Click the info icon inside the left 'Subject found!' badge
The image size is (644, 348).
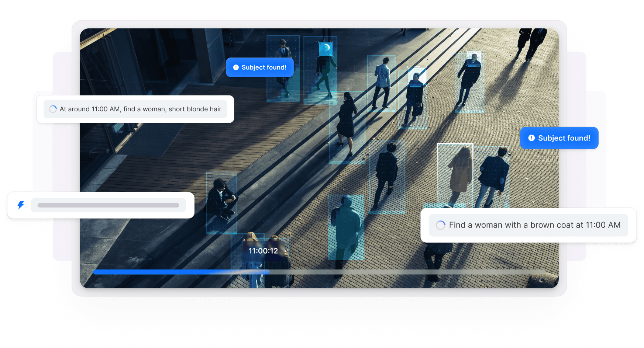coord(236,67)
